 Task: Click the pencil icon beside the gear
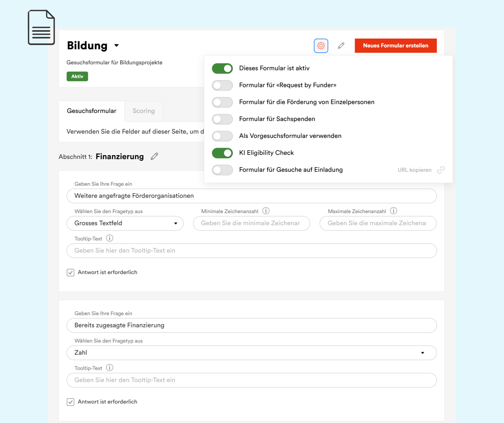[x=341, y=46]
